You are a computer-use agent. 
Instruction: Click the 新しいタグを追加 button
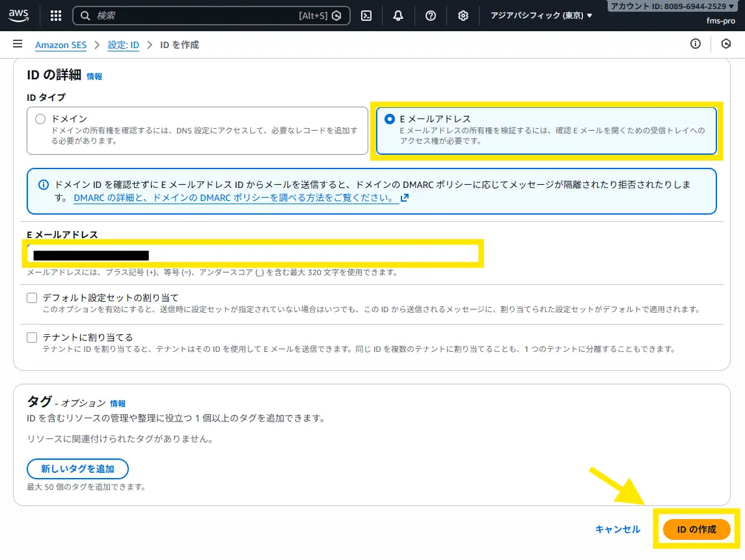coord(77,468)
